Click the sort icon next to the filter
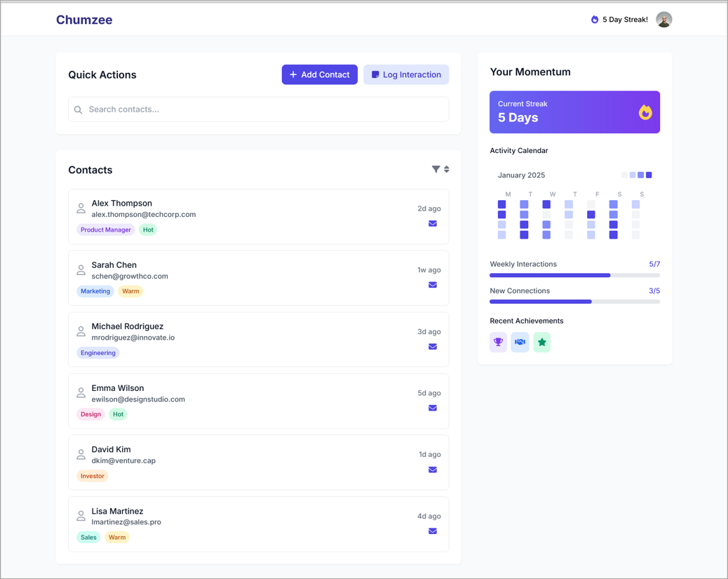728x579 pixels. (447, 168)
